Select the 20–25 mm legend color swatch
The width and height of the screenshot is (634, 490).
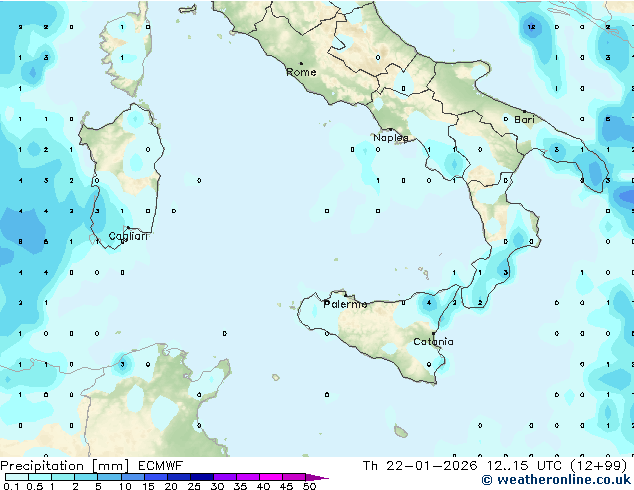(178, 477)
